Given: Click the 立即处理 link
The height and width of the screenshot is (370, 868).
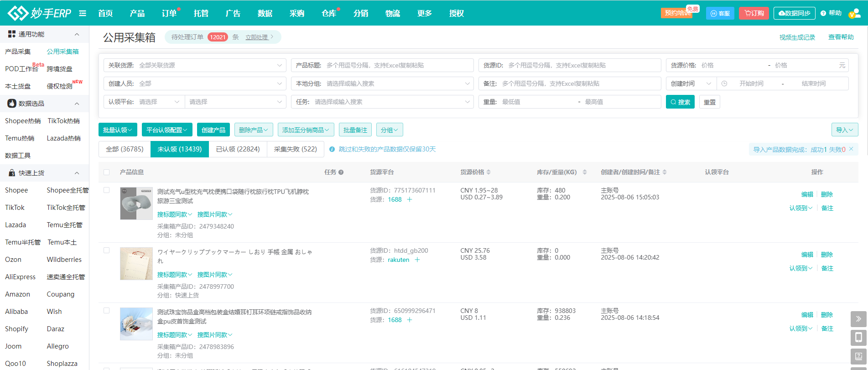Looking at the screenshot, I should click(257, 37).
